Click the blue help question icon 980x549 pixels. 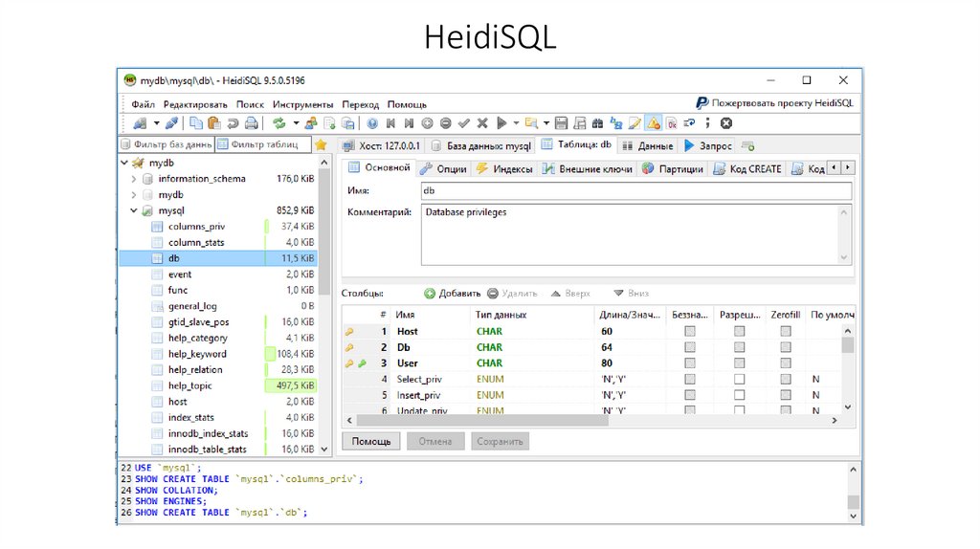coord(372,123)
